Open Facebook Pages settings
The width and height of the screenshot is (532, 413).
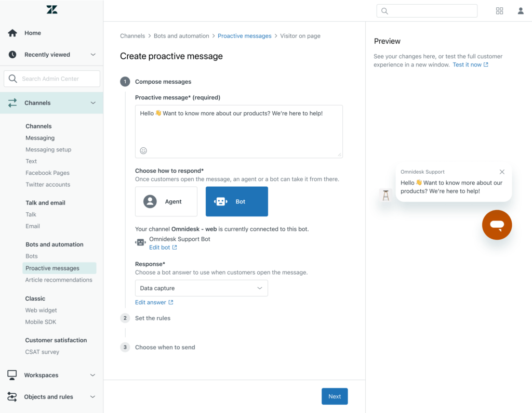[47, 173]
